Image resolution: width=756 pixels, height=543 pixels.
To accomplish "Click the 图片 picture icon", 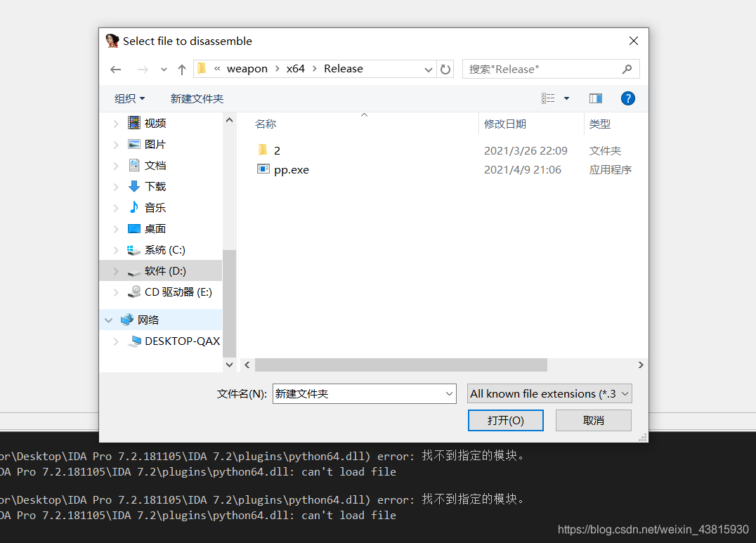I will (x=134, y=144).
